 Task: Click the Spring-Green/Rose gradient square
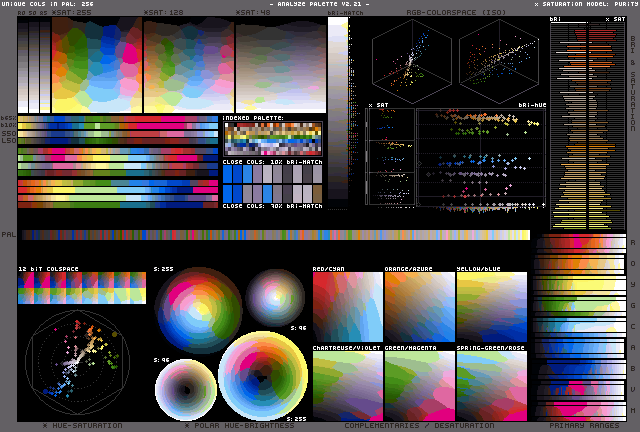point(491,385)
